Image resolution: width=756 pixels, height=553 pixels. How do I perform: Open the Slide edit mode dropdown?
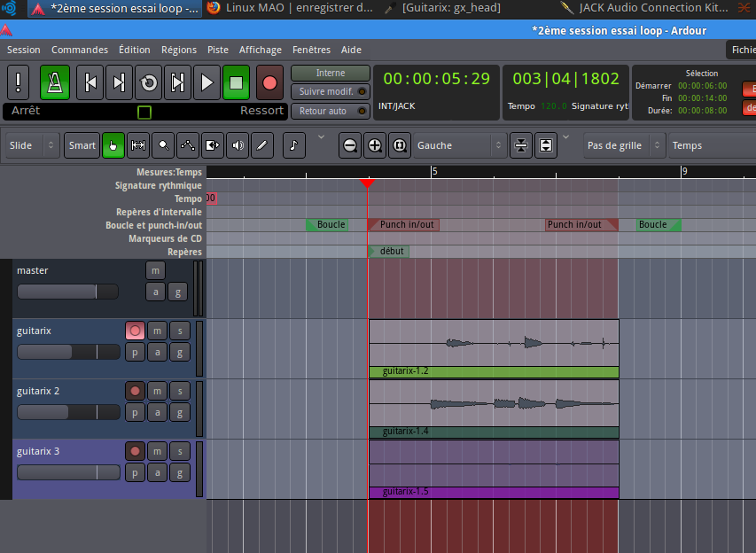pos(33,145)
